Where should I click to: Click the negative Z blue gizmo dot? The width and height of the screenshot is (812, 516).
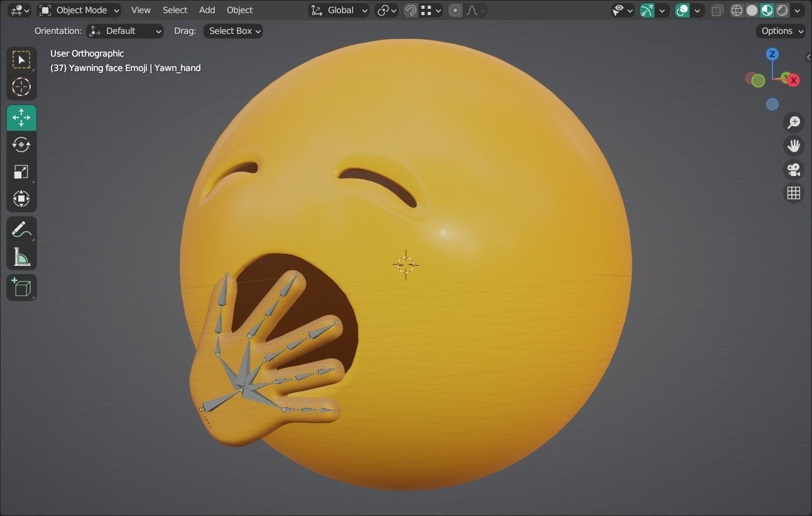pos(772,104)
